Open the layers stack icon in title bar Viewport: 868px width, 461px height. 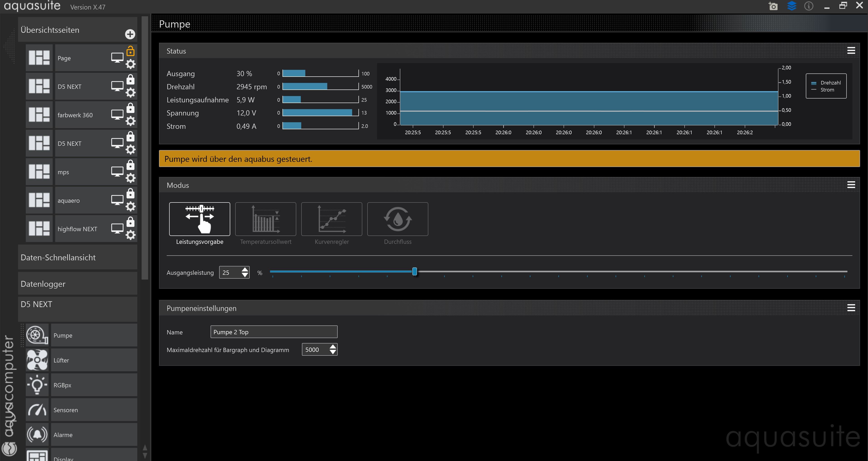[x=792, y=6]
